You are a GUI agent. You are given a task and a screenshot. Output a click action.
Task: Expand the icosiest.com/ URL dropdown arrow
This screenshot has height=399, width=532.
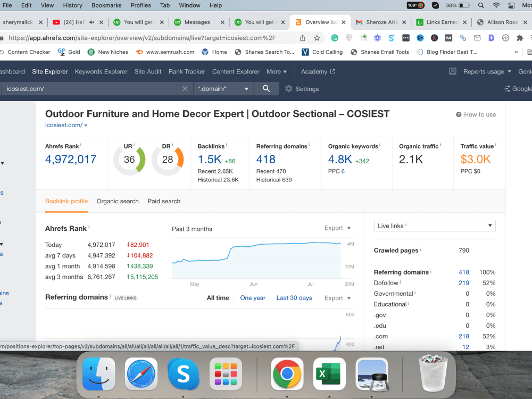point(86,126)
